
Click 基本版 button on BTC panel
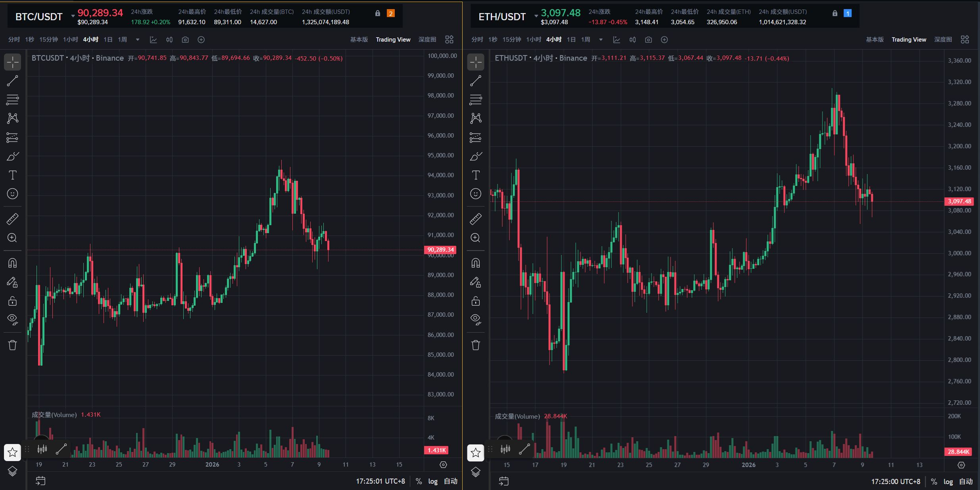pos(359,40)
